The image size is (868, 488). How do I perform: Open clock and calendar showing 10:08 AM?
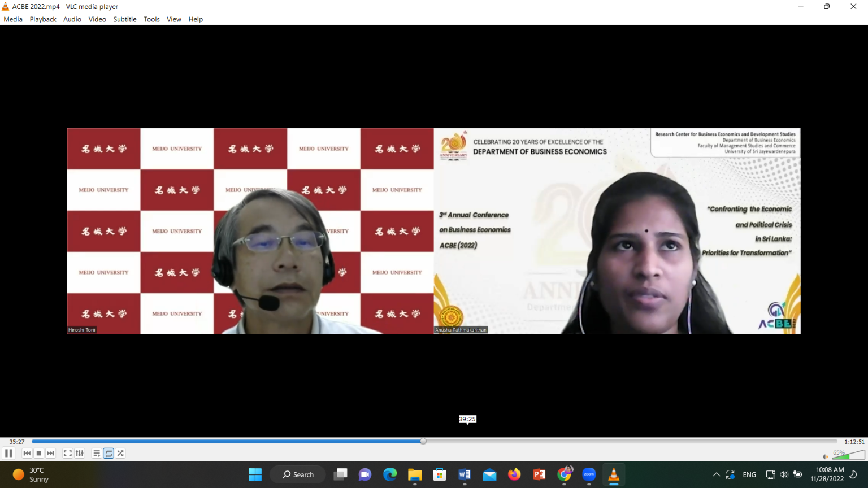[827, 474]
